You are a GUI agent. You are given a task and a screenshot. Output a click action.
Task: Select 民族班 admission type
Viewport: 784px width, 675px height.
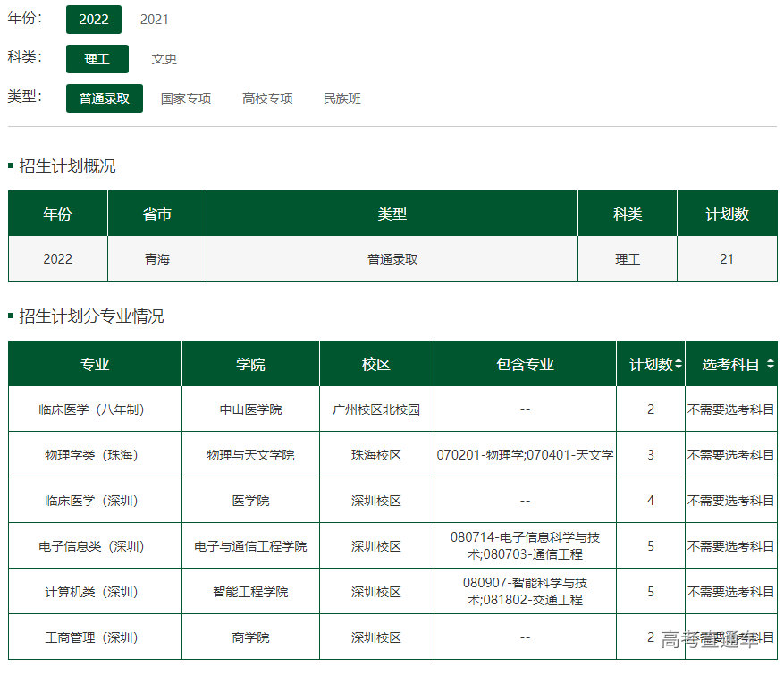point(342,98)
